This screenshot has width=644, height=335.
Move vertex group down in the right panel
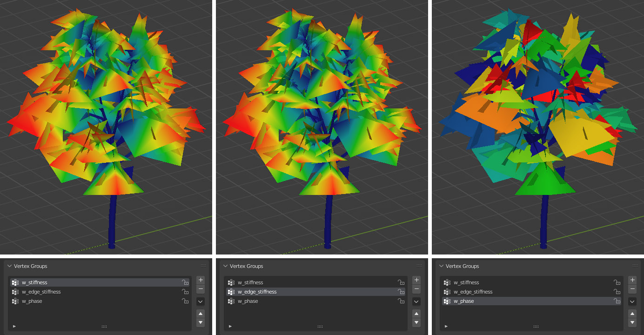click(x=632, y=322)
